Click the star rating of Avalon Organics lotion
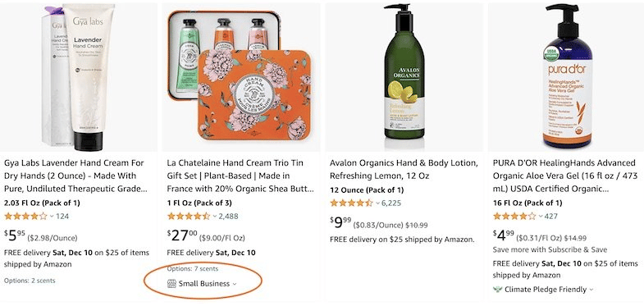The image size is (644, 306). pyautogui.click(x=352, y=203)
